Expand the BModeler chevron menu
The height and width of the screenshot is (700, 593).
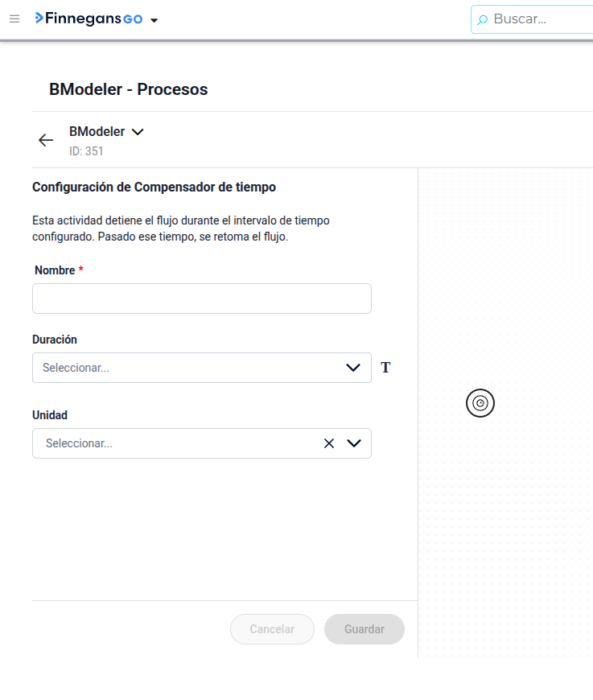pos(138,132)
